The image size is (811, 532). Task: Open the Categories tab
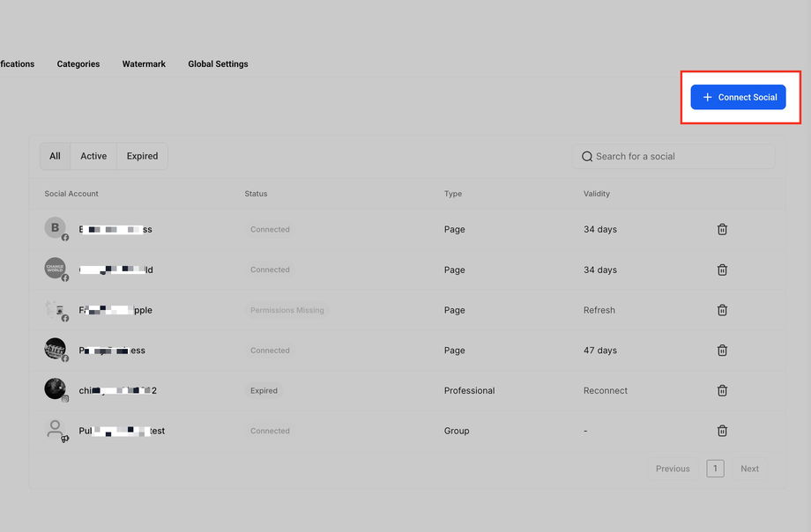point(78,63)
